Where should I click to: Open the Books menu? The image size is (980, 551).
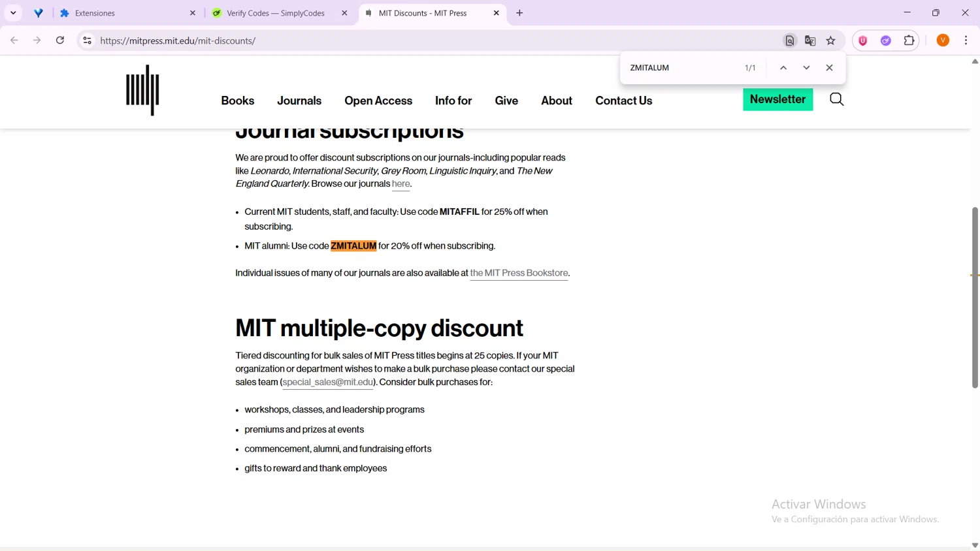click(x=238, y=101)
